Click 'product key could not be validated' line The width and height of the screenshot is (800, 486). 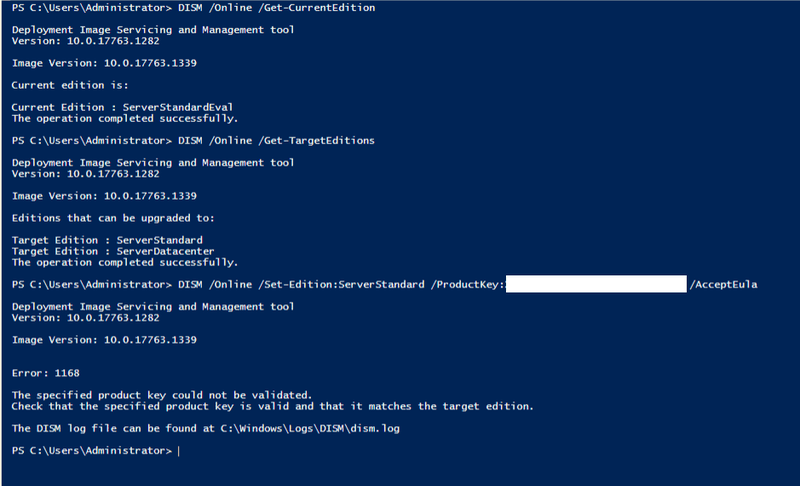(x=162, y=395)
